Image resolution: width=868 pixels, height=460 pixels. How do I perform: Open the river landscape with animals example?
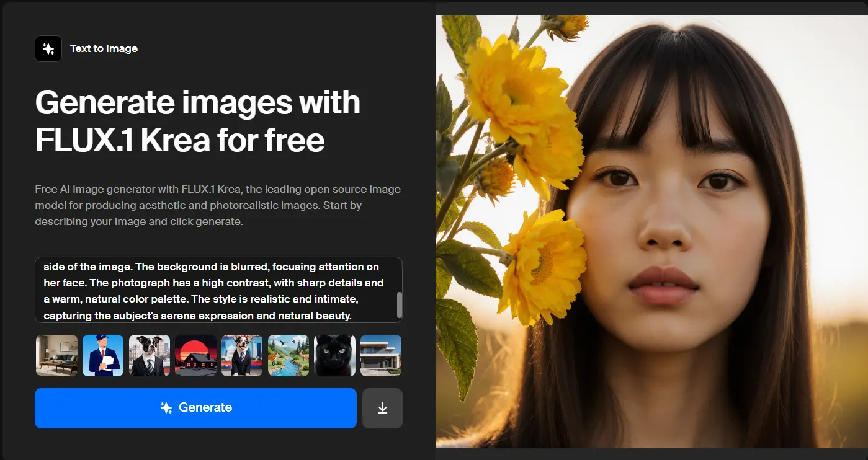click(x=288, y=355)
